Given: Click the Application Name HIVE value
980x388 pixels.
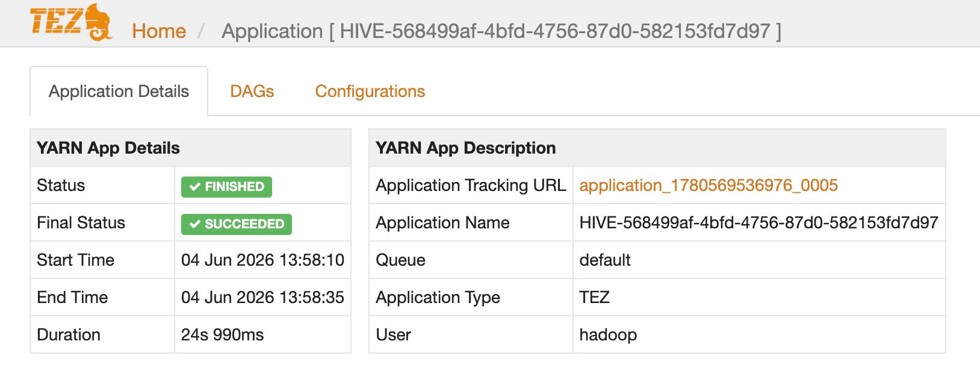Looking at the screenshot, I should [x=758, y=223].
